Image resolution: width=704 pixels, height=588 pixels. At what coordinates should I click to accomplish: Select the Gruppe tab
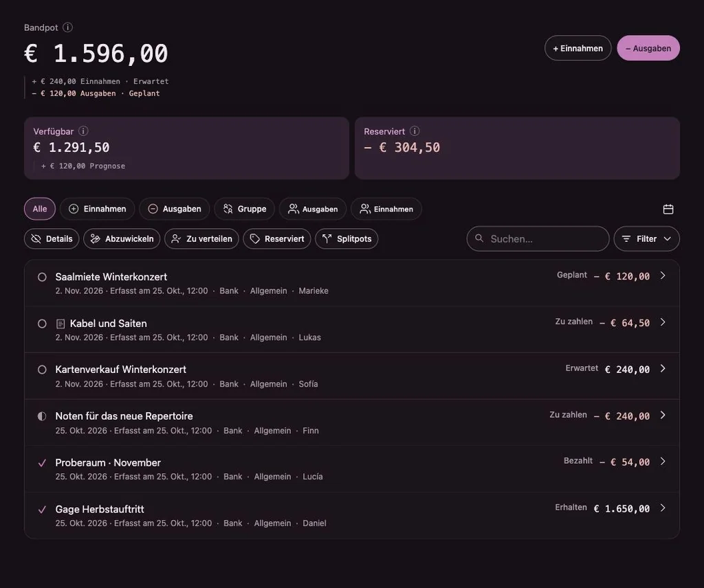pos(244,209)
